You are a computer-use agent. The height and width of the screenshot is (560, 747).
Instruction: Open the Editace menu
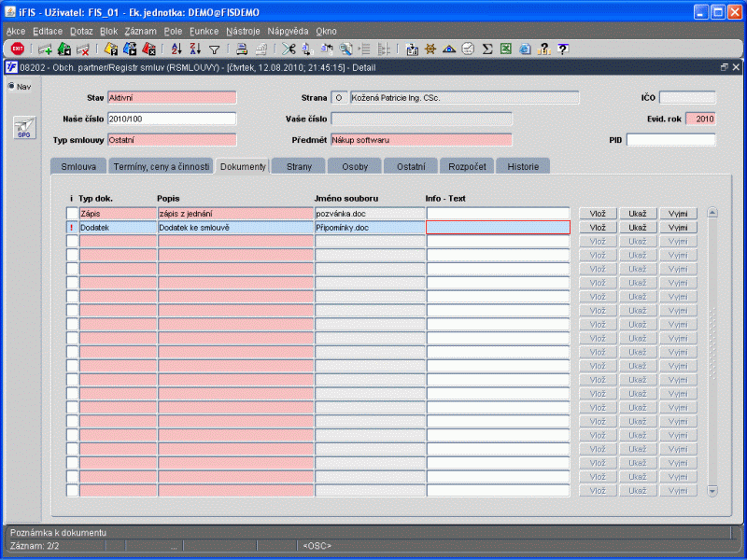tap(48, 31)
